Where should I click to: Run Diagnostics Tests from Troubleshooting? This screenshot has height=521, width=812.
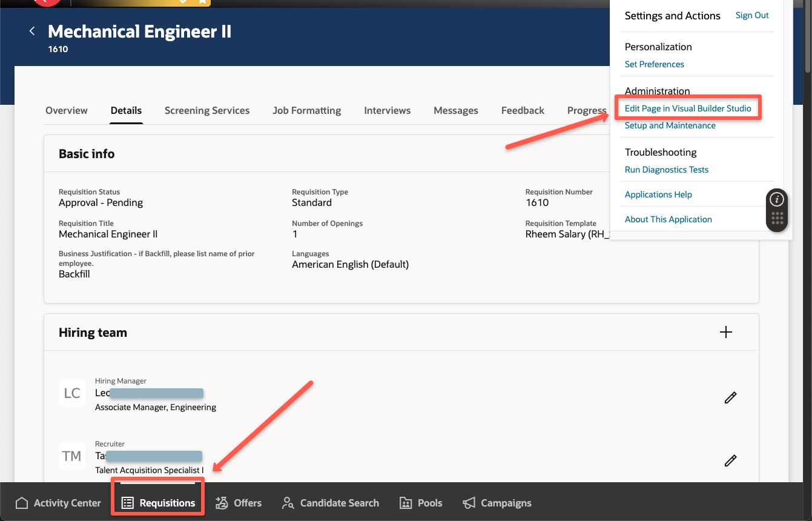pyautogui.click(x=666, y=170)
